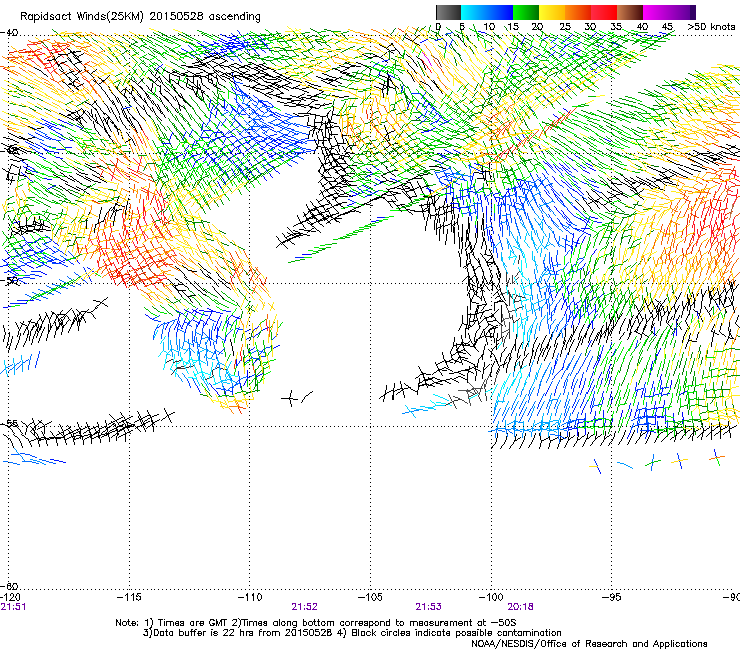Select the orange 25-30 knots legend swatch

[578, 12]
